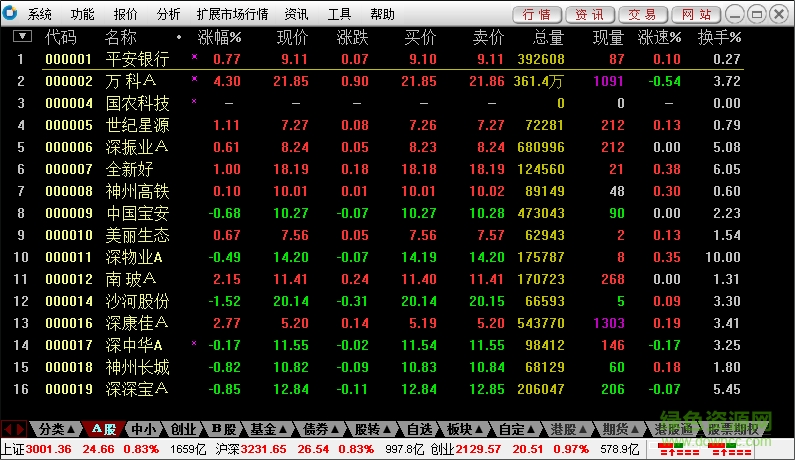
Task: Open the 工具 menu
Action: pyautogui.click(x=339, y=14)
